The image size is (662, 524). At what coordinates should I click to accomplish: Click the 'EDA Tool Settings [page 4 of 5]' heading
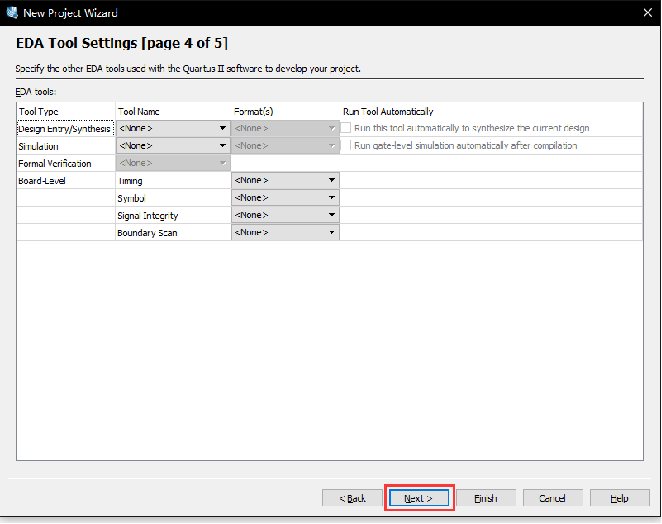point(122,43)
